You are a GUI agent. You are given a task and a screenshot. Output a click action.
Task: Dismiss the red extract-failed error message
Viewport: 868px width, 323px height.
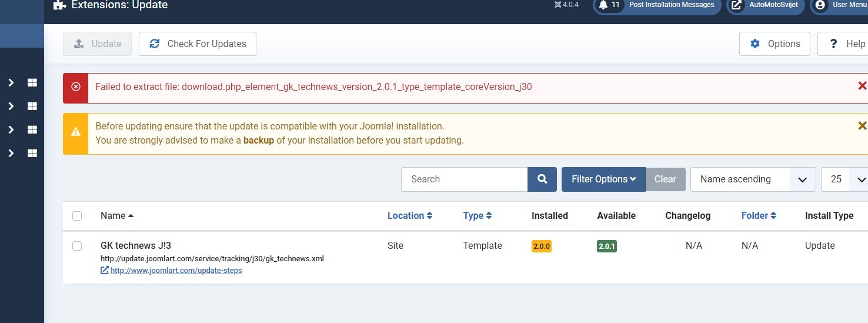click(862, 86)
